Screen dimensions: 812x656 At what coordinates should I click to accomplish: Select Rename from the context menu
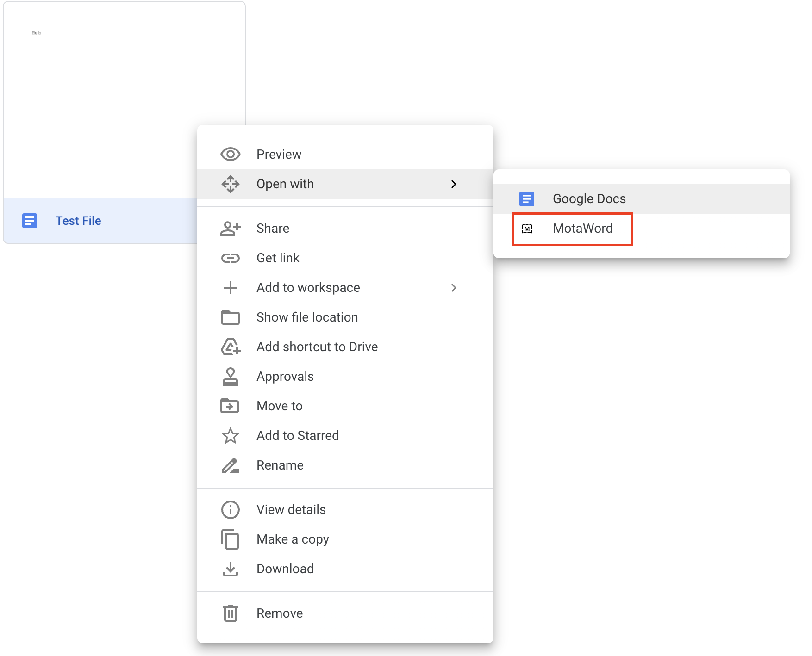(345, 465)
